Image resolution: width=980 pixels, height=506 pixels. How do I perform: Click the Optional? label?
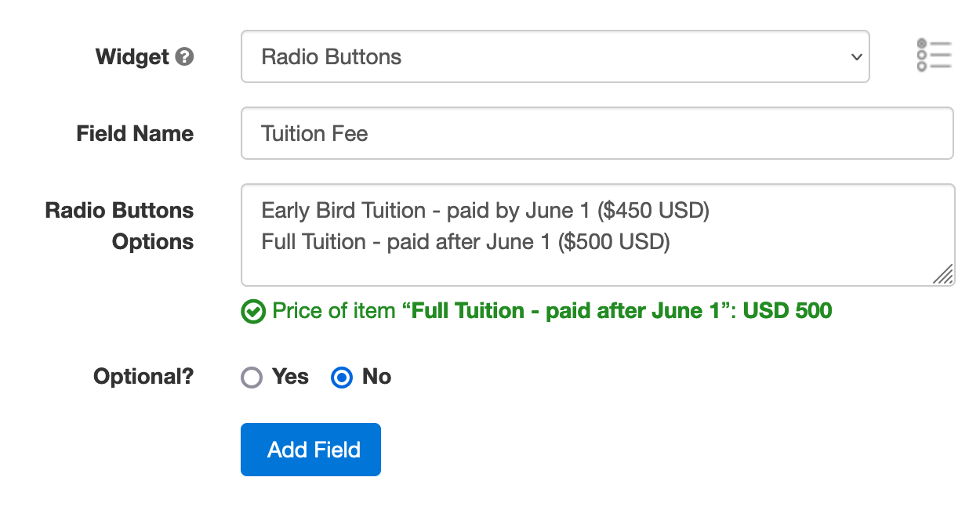point(143,377)
